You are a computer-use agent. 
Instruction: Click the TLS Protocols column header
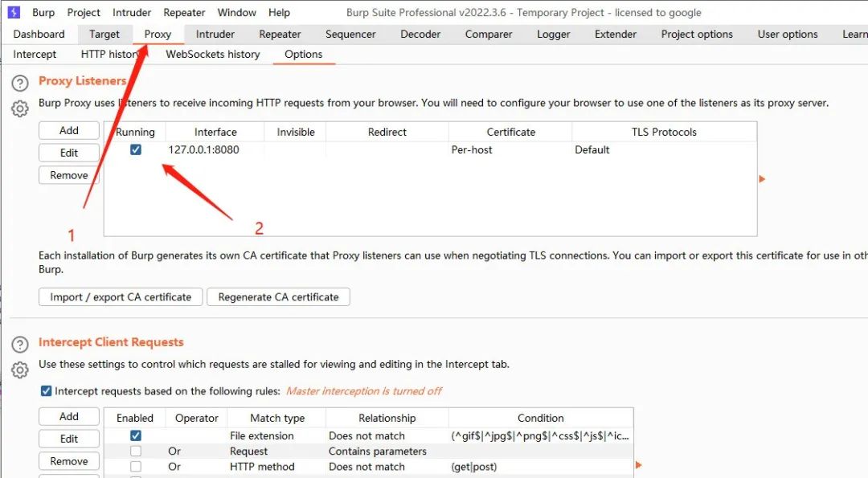click(665, 133)
